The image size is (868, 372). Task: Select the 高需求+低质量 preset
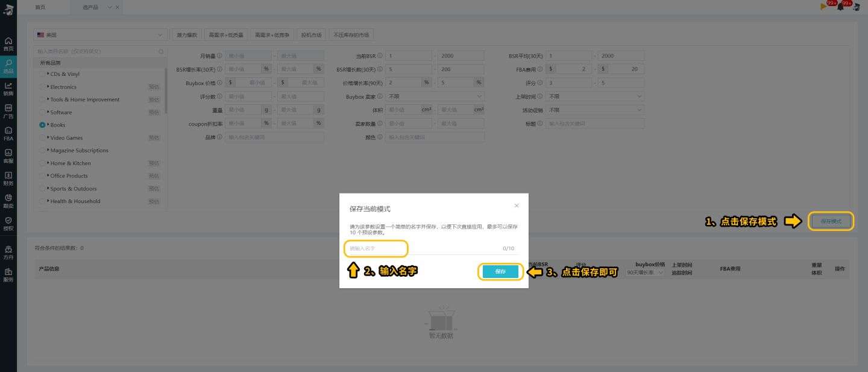pos(226,35)
